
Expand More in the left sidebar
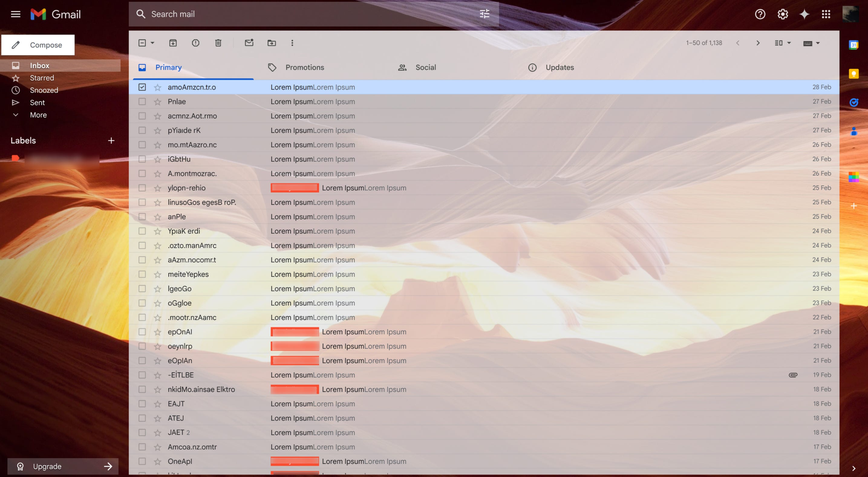tap(38, 115)
